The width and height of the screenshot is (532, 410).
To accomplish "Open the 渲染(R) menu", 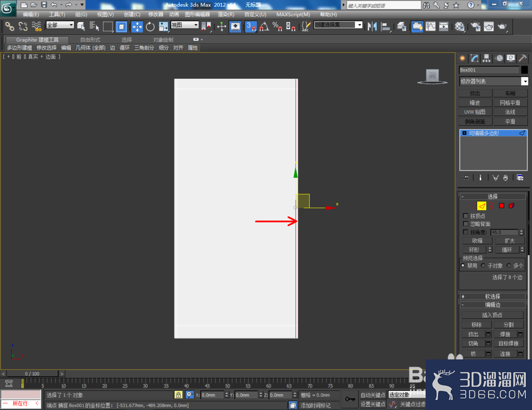I will point(226,14).
